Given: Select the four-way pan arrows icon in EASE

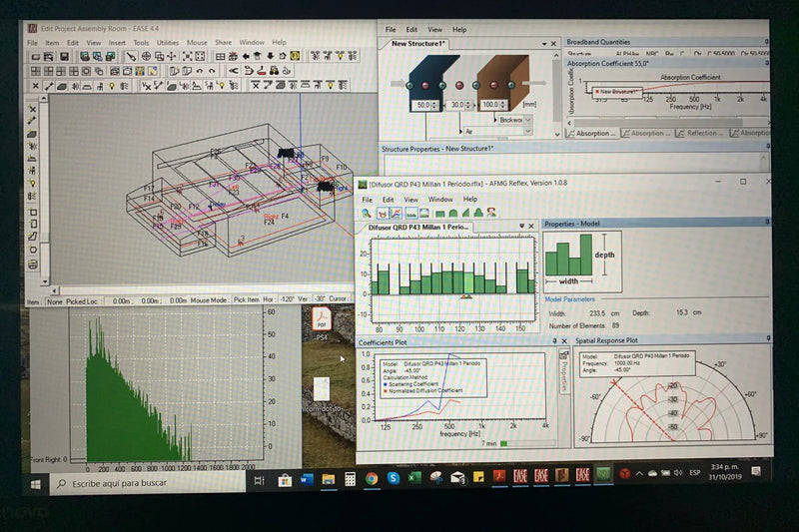Looking at the screenshot, I should point(172,56).
